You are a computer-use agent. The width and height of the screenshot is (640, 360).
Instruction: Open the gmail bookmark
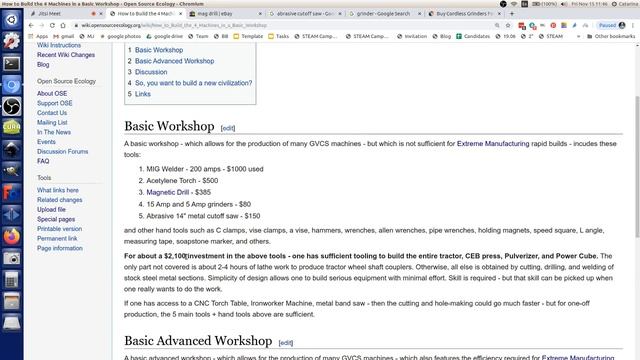pyautogui.click(x=64, y=36)
